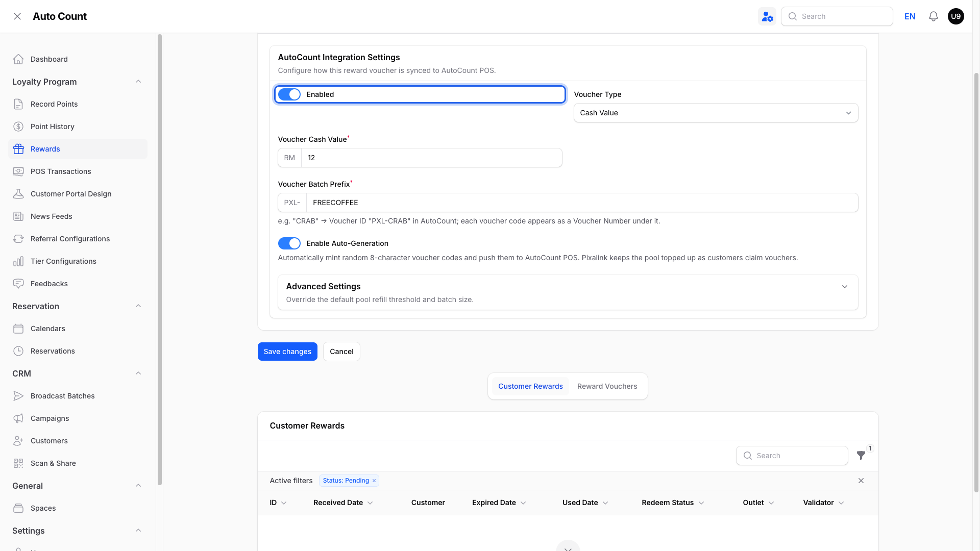Open POS Transactions in the sidebar
This screenshot has height=551, width=980.
click(x=78, y=171)
